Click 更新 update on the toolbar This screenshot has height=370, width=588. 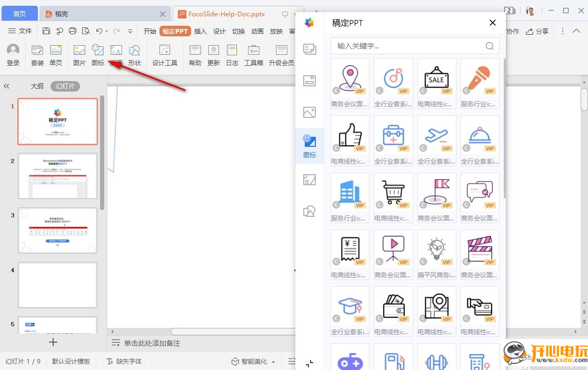point(213,55)
